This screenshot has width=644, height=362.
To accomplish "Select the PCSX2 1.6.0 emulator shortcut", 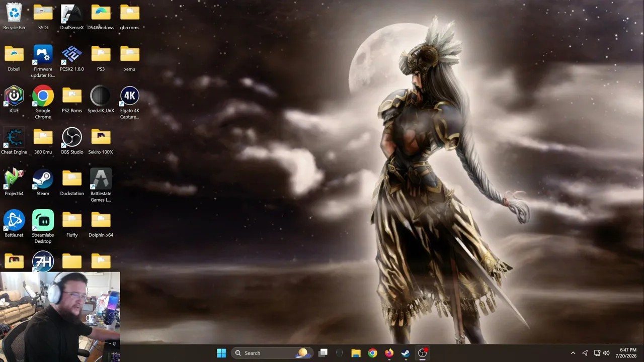I will [x=72, y=58].
